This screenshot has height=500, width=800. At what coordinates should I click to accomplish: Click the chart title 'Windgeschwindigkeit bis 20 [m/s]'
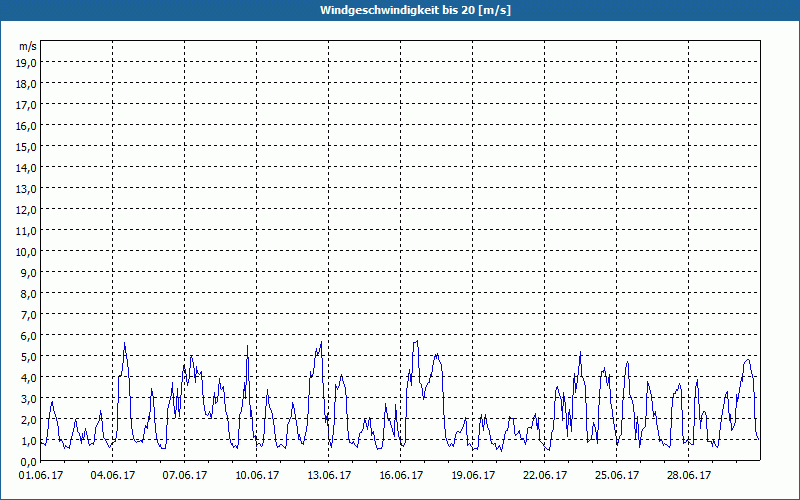pyautogui.click(x=415, y=10)
